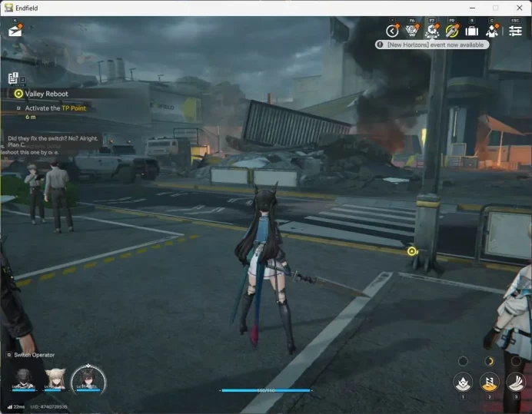Activate skill 1 icon
The width and height of the screenshot is (532, 414).
click(463, 383)
